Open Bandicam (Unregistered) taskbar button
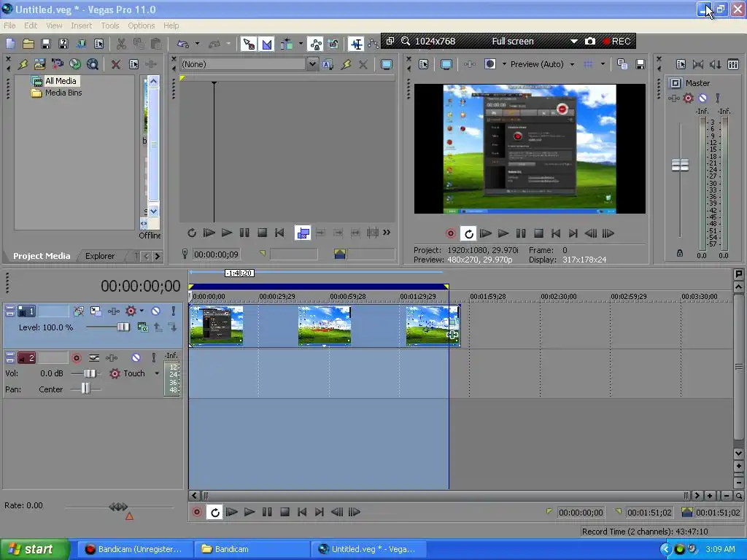Viewport: 747px width, 560px height. coord(134,549)
